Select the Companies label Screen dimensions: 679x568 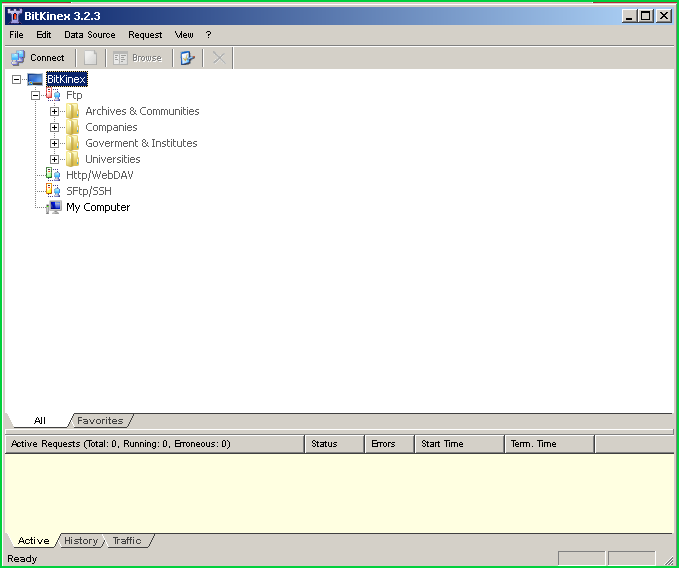pyautogui.click(x=111, y=127)
